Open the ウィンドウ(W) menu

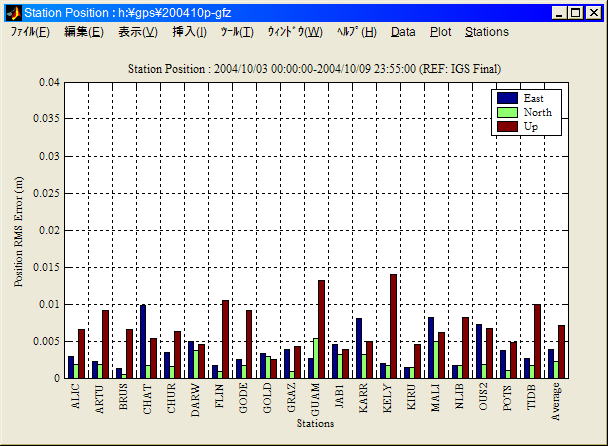[294, 32]
